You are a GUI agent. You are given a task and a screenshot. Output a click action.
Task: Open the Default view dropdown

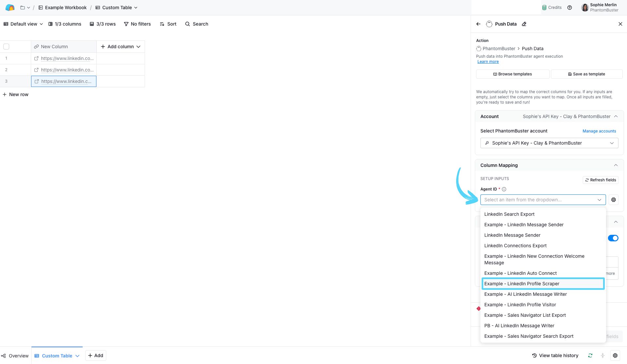tap(23, 24)
